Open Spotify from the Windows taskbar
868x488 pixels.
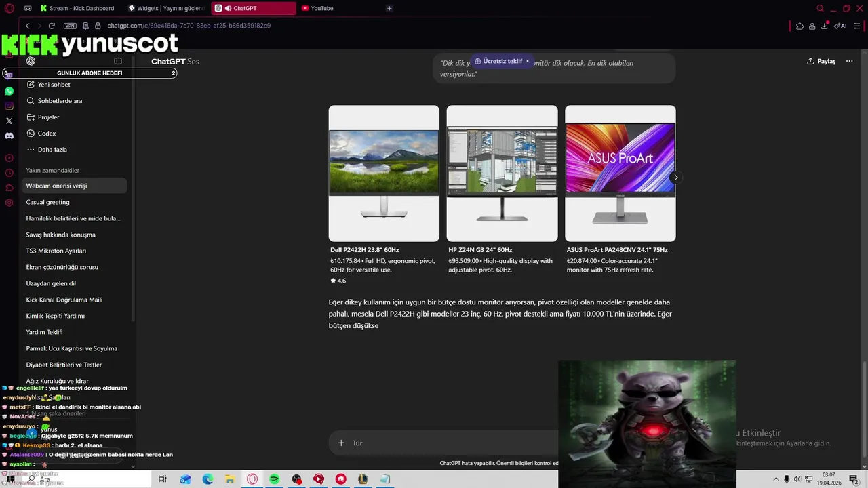pyautogui.click(x=274, y=479)
